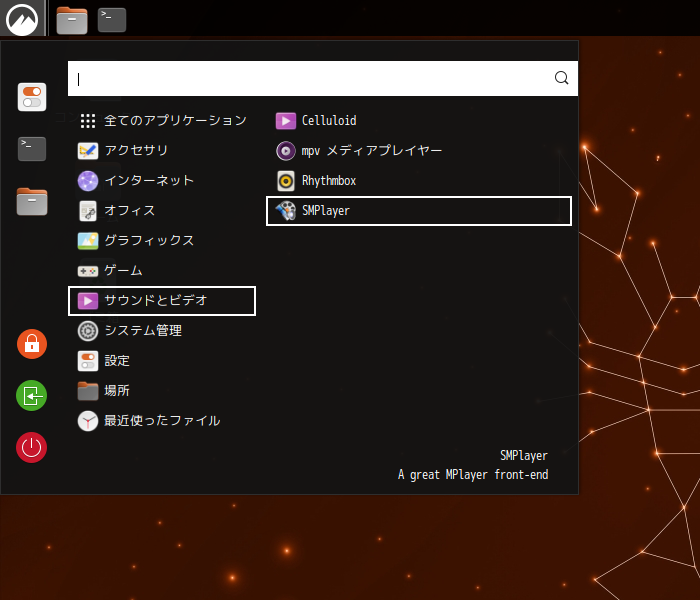Click the 場所 folder icon
This screenshot has width=700, height=600.
[88, 391]
